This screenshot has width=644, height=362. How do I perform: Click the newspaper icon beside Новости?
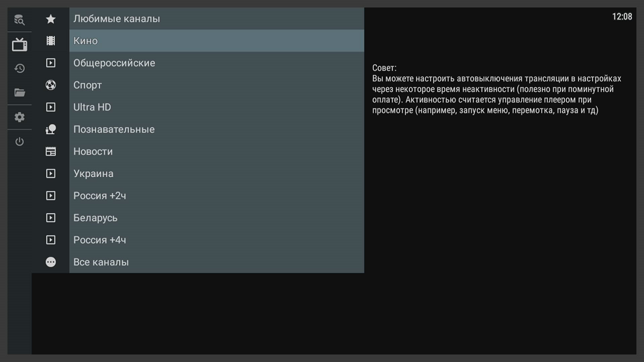coord(51,152)
